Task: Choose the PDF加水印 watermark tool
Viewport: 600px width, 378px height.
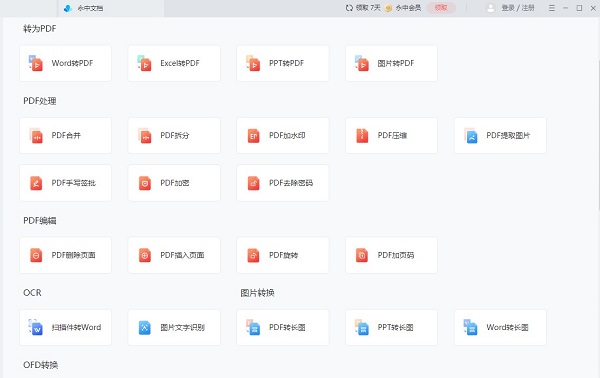Action: pos(283,135)
